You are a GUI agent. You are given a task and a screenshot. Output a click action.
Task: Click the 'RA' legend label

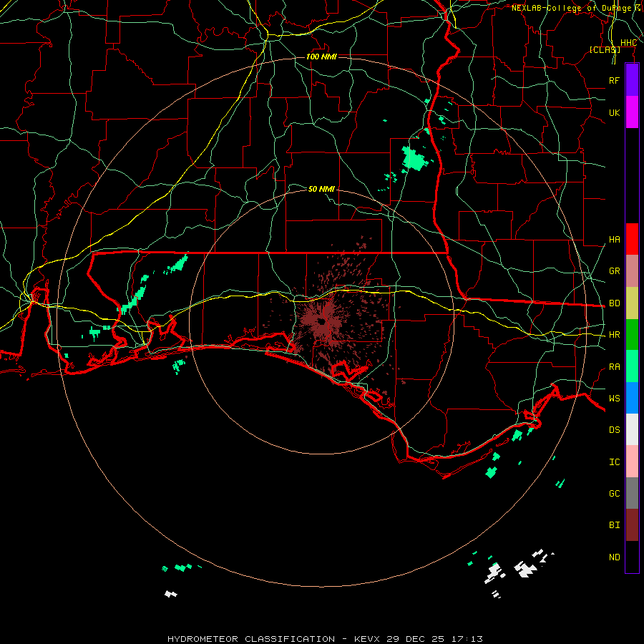click(614, 367)
